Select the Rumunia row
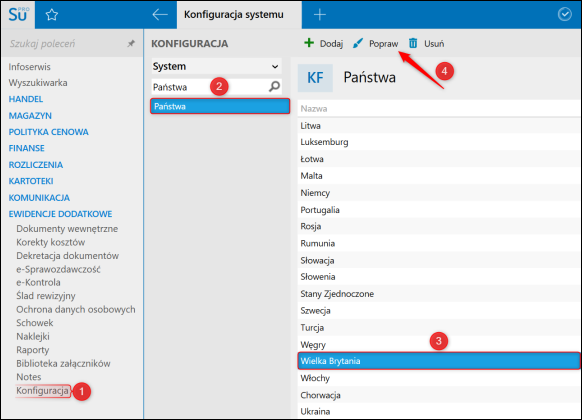This screenshot has height=420, width=582. tap(438, 243)
